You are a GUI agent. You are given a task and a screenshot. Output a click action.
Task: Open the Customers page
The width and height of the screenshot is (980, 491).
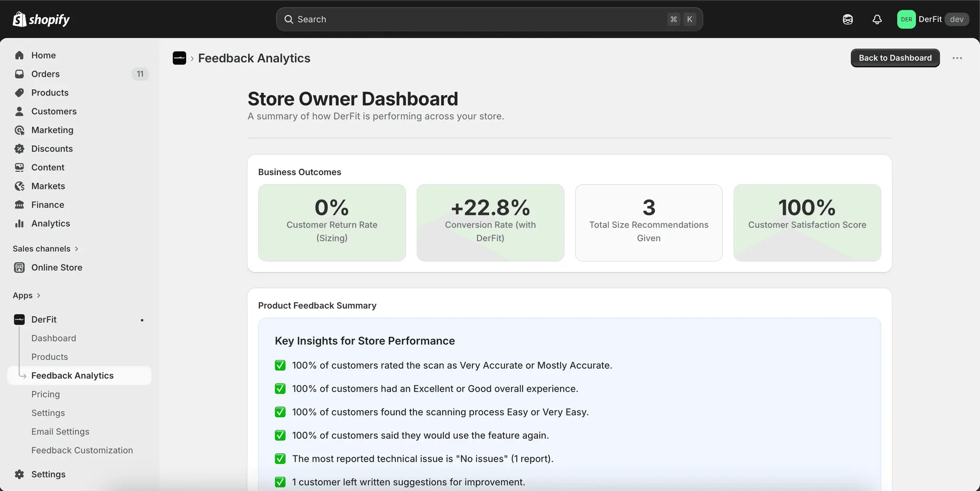[79, 111]
